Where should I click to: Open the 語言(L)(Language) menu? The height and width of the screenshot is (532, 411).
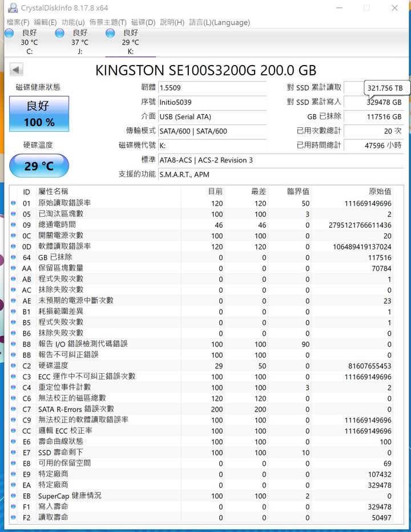220,22
